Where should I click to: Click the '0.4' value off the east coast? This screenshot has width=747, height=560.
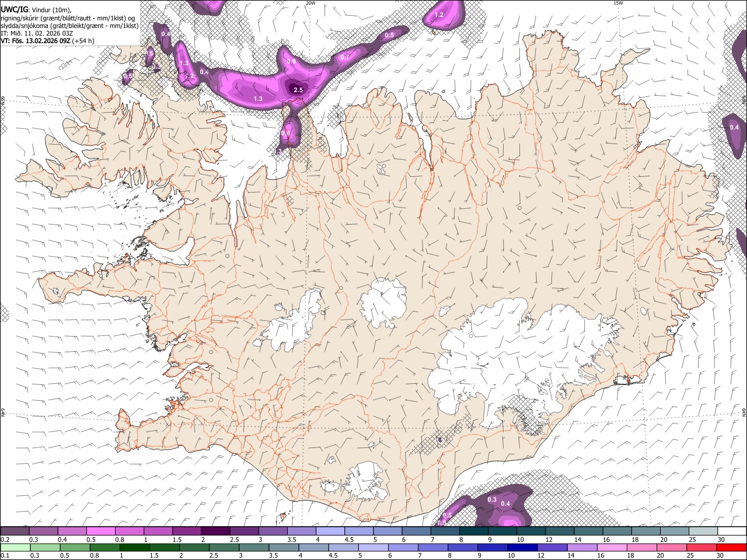(x=734, y=127)
